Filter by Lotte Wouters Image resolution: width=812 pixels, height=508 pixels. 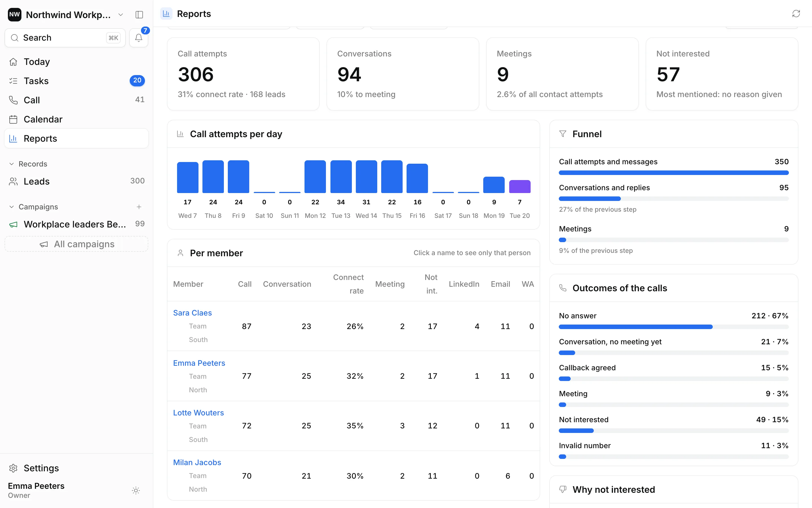[x=198, y=413]
